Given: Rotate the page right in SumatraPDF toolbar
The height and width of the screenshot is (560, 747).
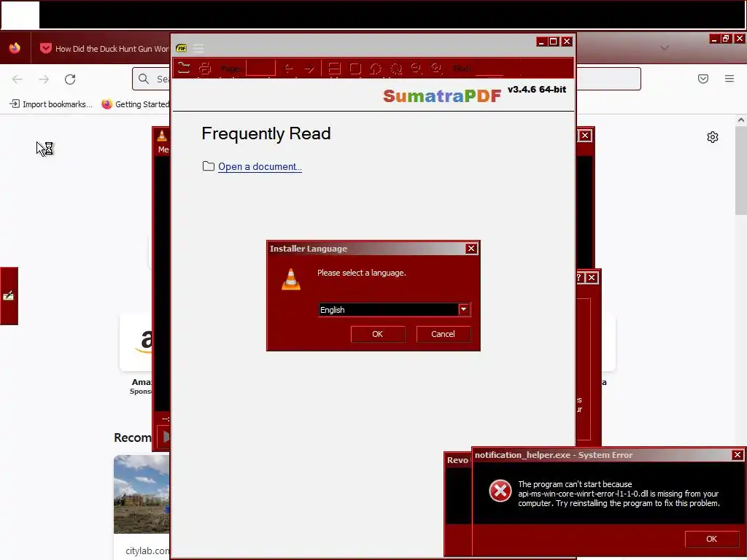Looking at the screenshot, I should (x=396, y=69).
